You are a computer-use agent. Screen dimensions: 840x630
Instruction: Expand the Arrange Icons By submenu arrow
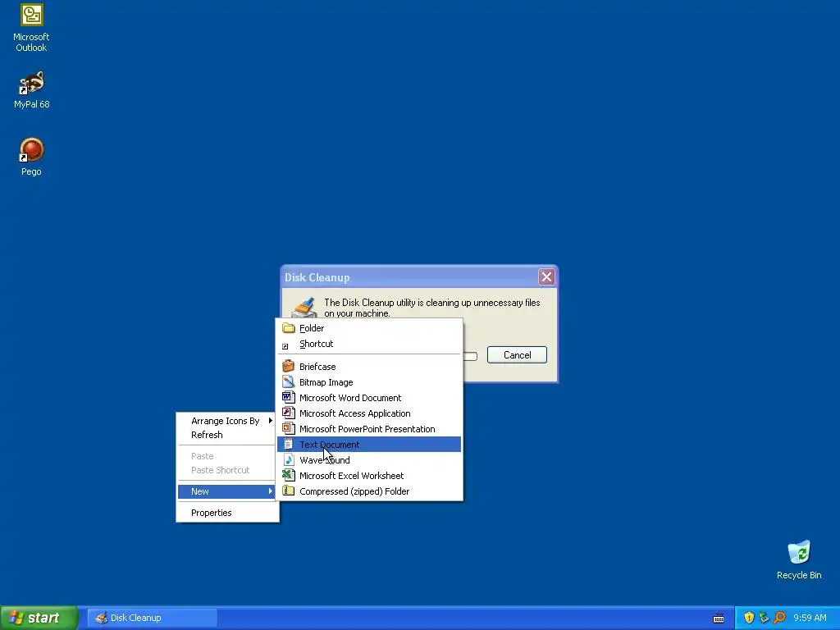pos(271,421)
